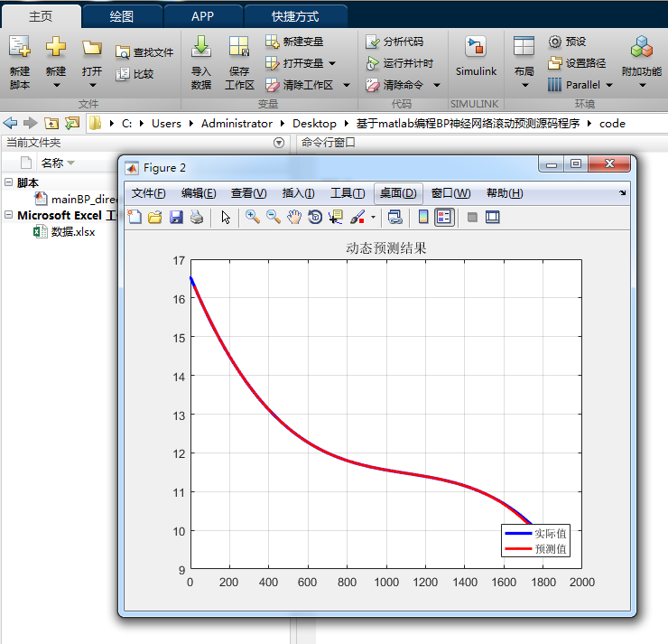Toggle the brush data tool
Image resolution: width=668 pixels, height=644 pixels.
[357, 218]
